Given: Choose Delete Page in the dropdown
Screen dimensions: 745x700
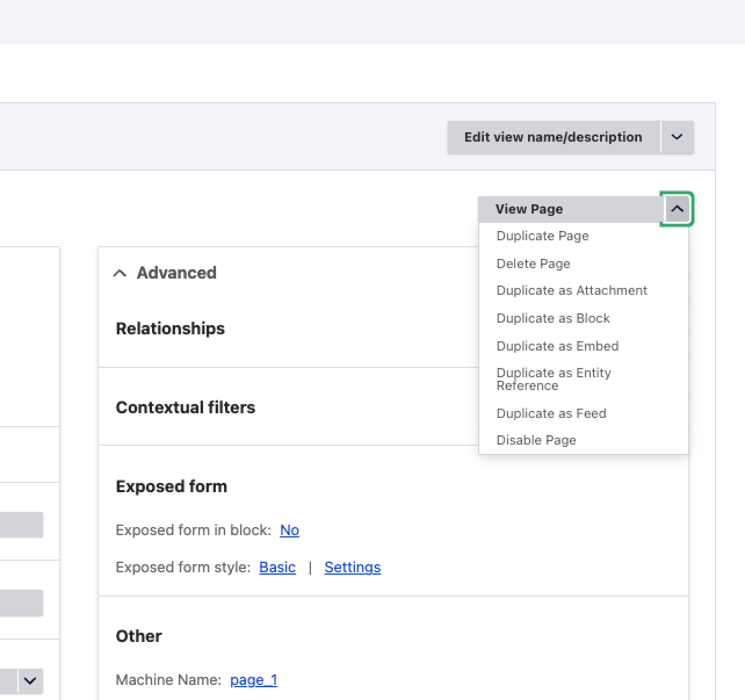Looking at the screenshot, I should [533, 264].
